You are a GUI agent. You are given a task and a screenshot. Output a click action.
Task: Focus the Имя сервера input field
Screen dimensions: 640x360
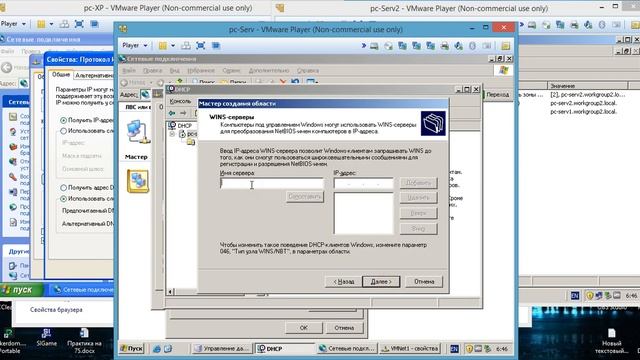pyautogui.click(x=271, y=183)
